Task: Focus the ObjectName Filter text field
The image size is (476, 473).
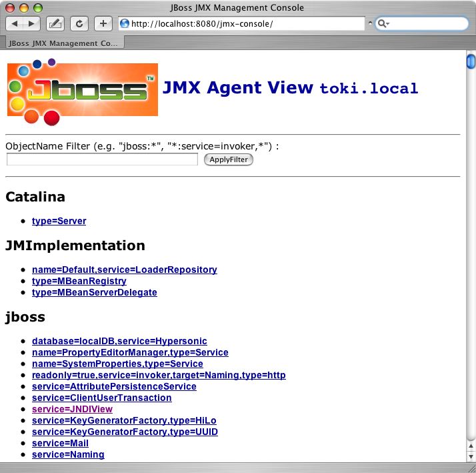Action: click(x=102, y=159)
